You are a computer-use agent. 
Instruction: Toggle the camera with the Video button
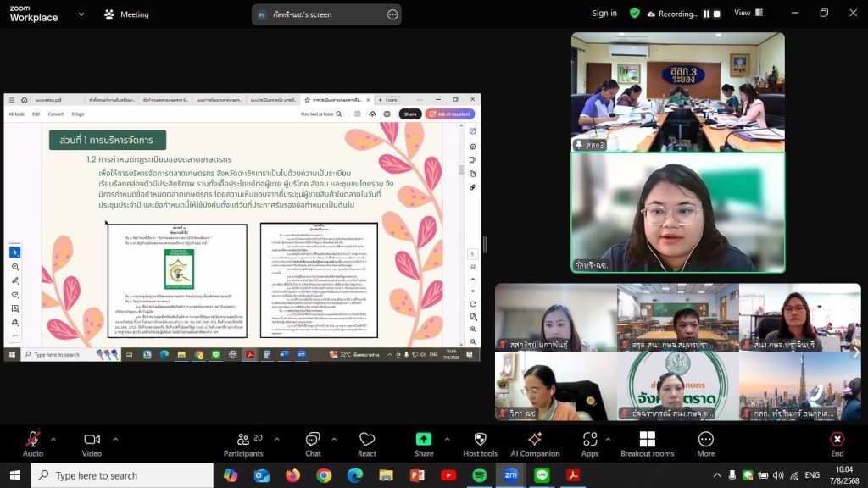[92, 440]
